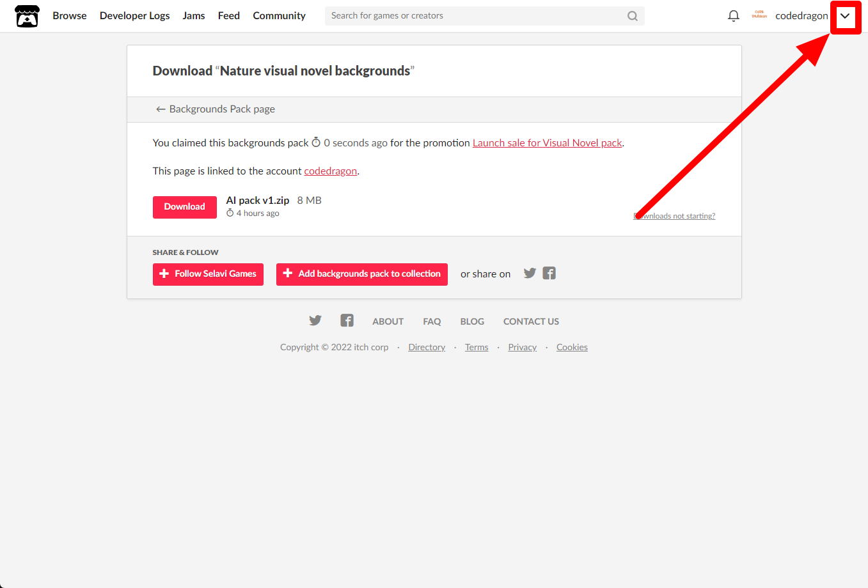Click the '0 seconds ago' claim time
The height and width of the screenshot is (588, 868).
[349, 143]
